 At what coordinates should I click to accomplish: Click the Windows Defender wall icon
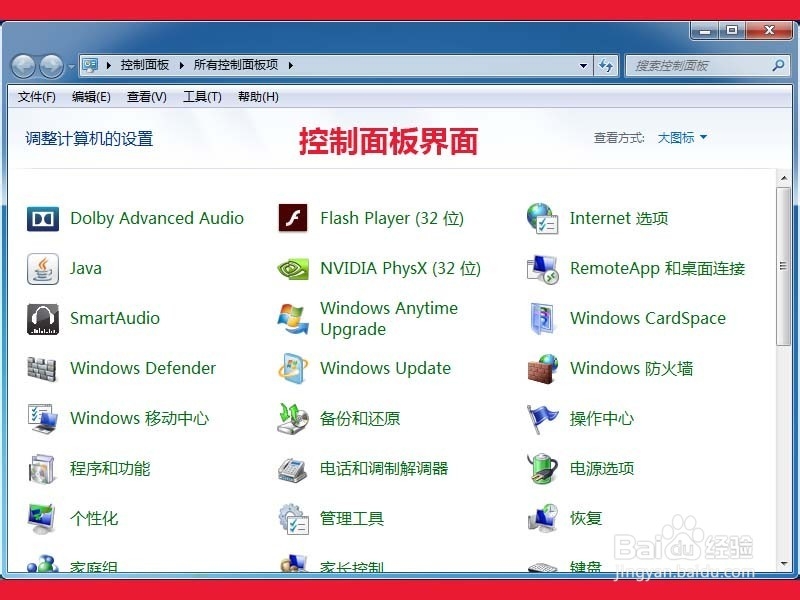42,368
